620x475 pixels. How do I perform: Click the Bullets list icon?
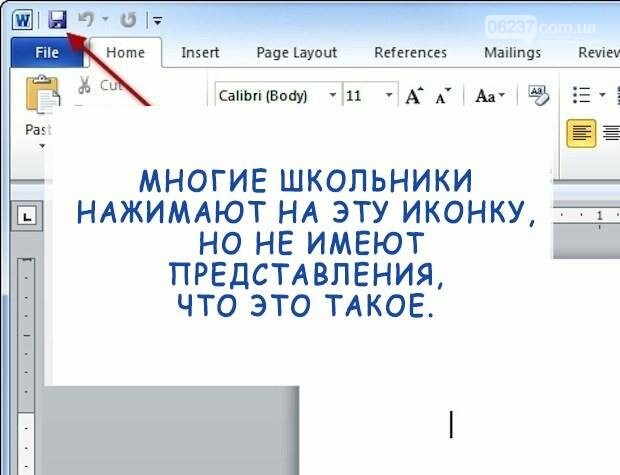pos(581,95)
